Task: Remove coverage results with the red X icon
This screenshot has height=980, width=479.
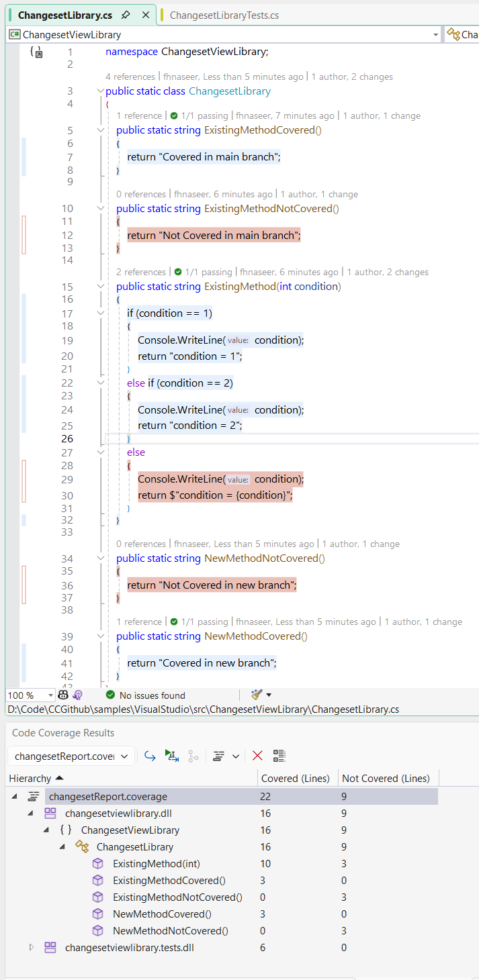Action: (257, 756)
